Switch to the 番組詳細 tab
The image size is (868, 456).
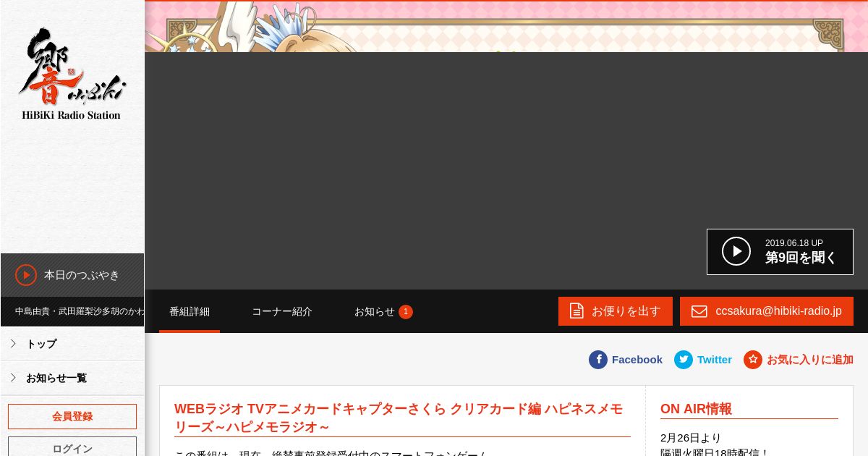click(x=190, y=311)
